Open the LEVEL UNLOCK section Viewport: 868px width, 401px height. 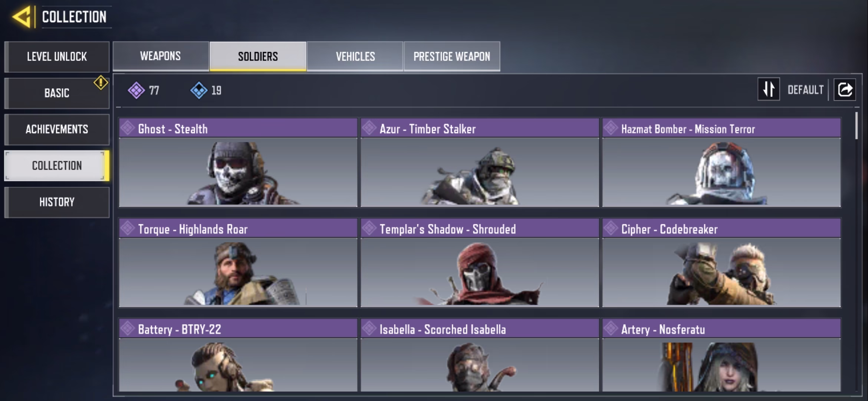click(x=57, y=56)
